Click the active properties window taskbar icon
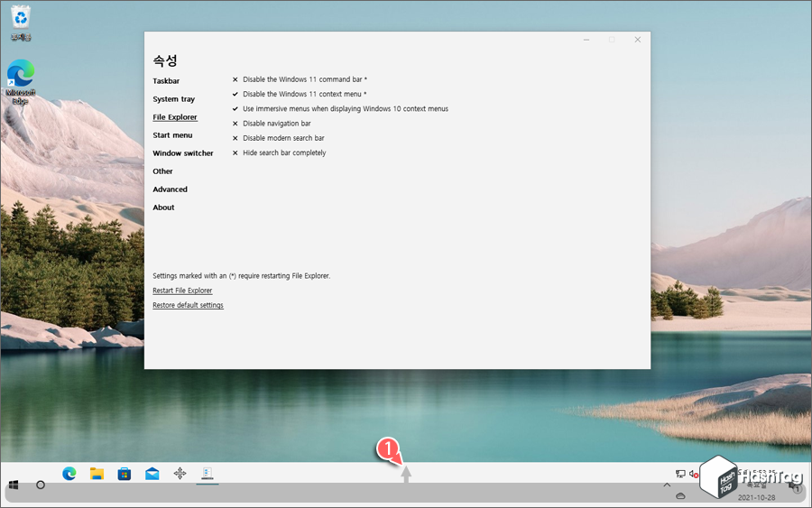 (208, 474)
